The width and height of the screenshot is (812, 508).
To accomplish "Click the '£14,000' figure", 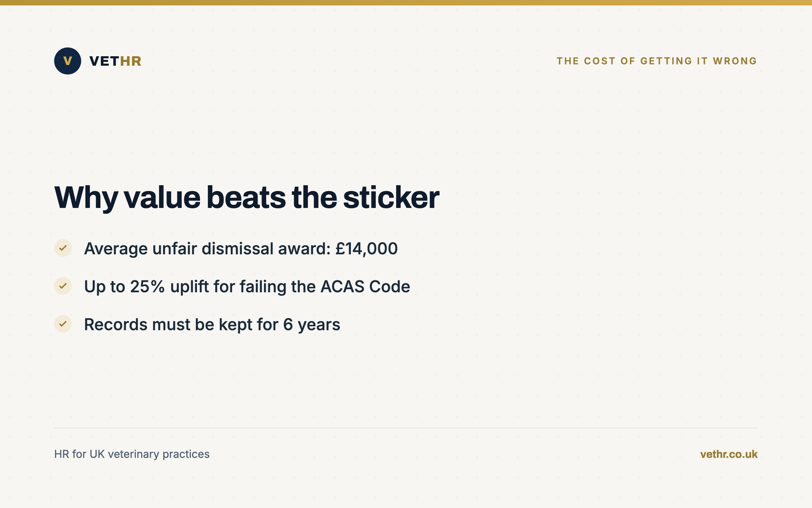I will [x=367, y=248].
